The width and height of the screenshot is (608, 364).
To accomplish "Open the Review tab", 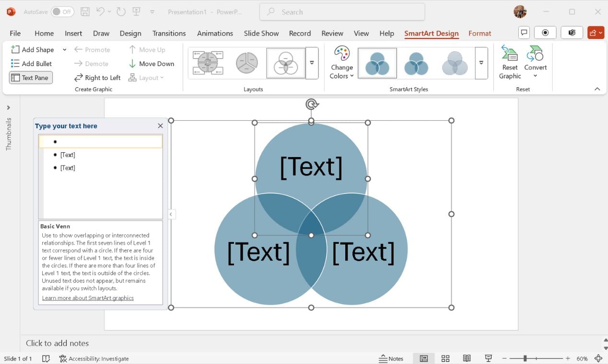I will point(332,33).
